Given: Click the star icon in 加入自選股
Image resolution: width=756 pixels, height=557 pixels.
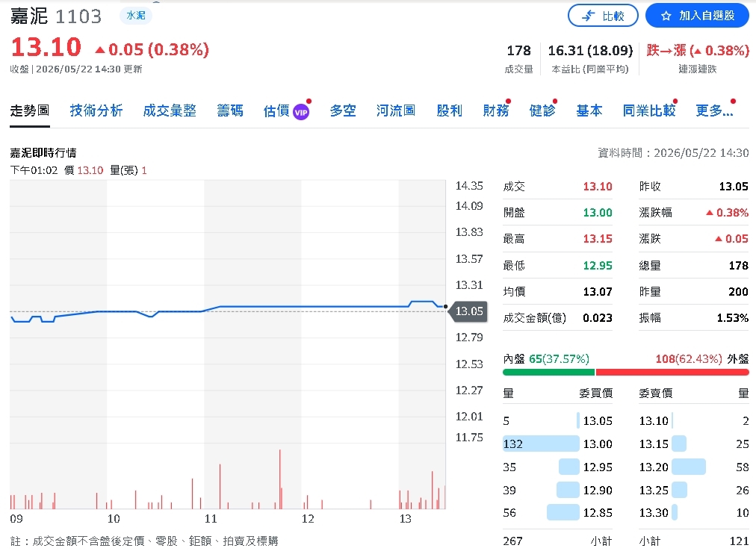Looking at the screenshot, I should coord(666,16).
